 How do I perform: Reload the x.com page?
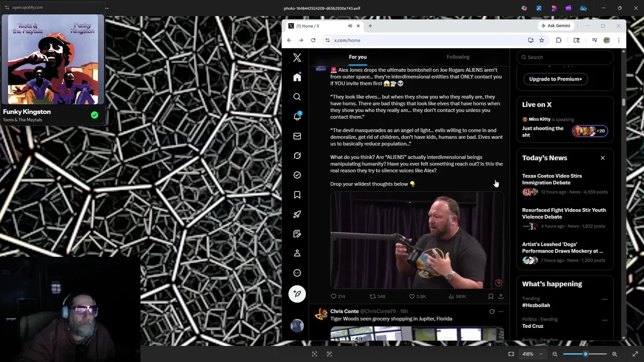click(313, 40)
